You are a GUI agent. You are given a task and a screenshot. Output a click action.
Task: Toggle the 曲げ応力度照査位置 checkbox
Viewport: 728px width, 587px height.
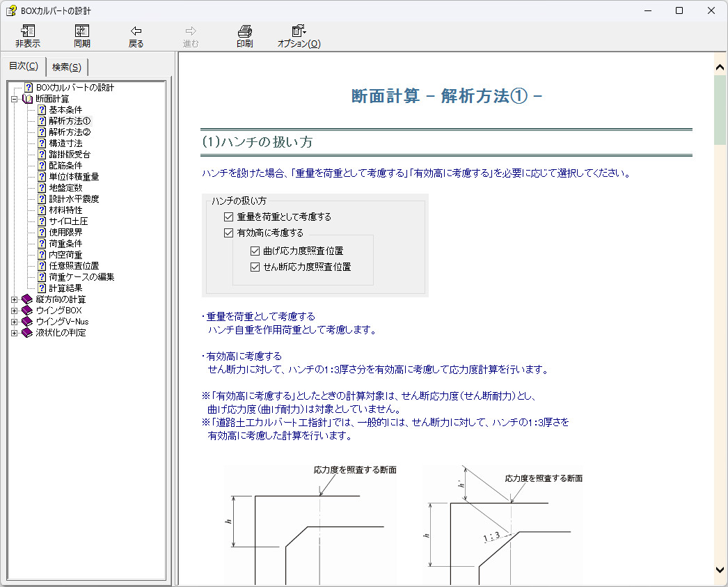[x=255, y=251]
